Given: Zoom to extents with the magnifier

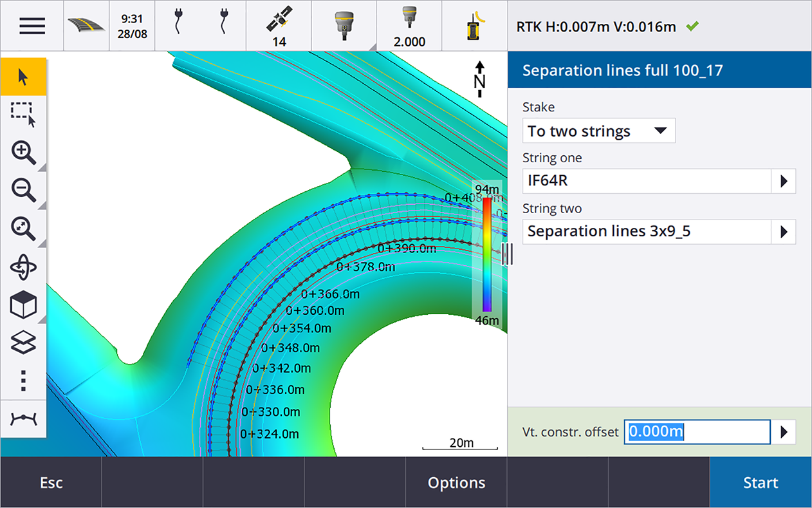Looking at the screenshot, I should [x=23, y=229].
